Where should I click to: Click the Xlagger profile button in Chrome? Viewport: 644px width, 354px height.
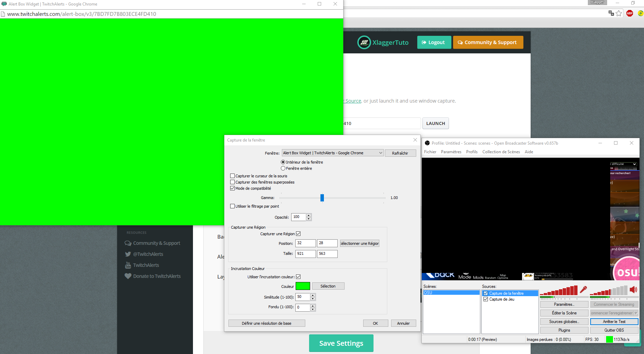tap(597, 2)
